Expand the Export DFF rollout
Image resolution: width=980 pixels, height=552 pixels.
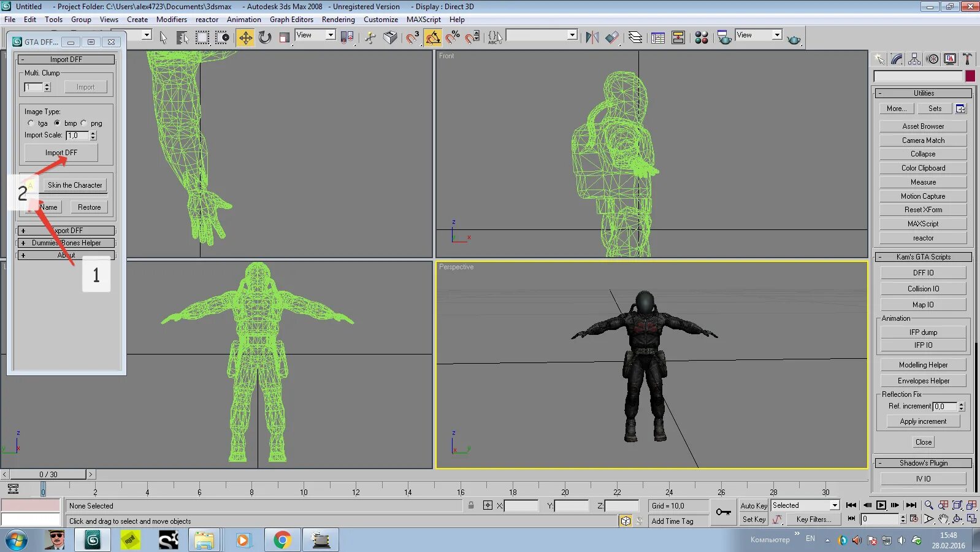[66, 231]
